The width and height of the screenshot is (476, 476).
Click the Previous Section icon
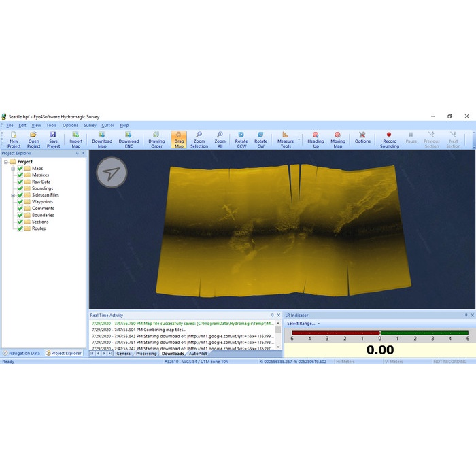(x=431, y=139)
